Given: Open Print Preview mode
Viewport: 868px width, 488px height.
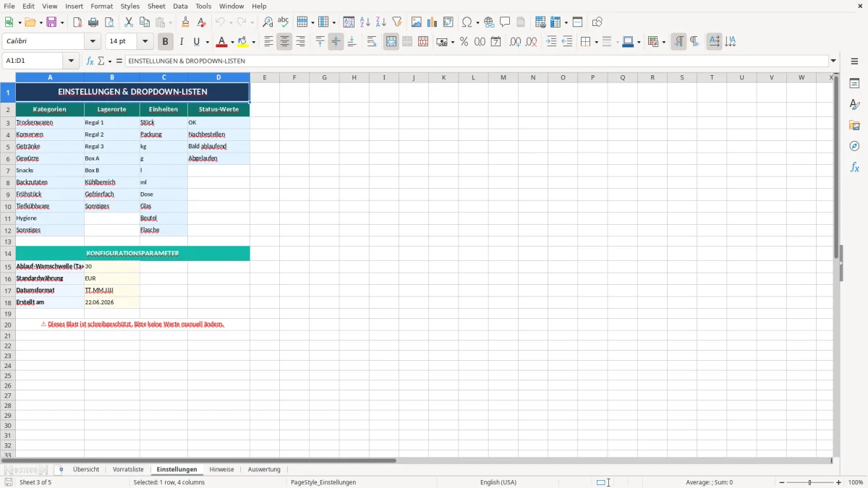Looking at the screenshot, I should [x=109, y=22].
